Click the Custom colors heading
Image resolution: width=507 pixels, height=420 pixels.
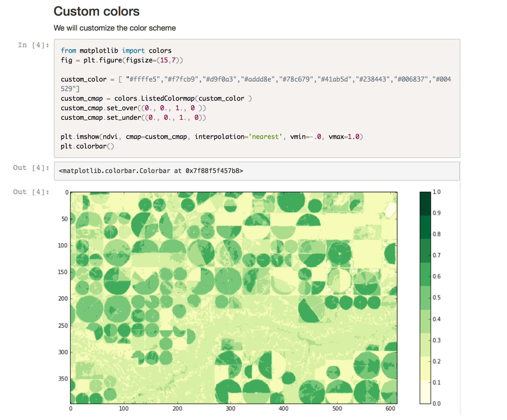coord(96,11)
